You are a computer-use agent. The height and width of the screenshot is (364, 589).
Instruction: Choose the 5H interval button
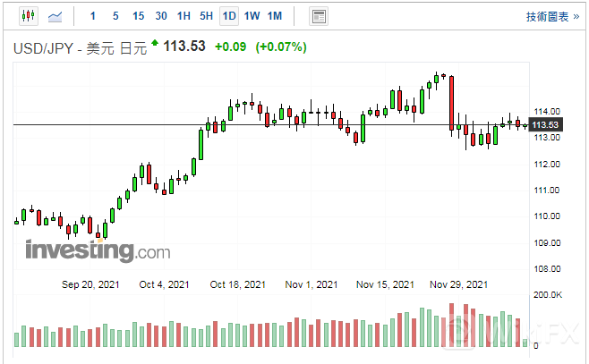click(207, 16)
